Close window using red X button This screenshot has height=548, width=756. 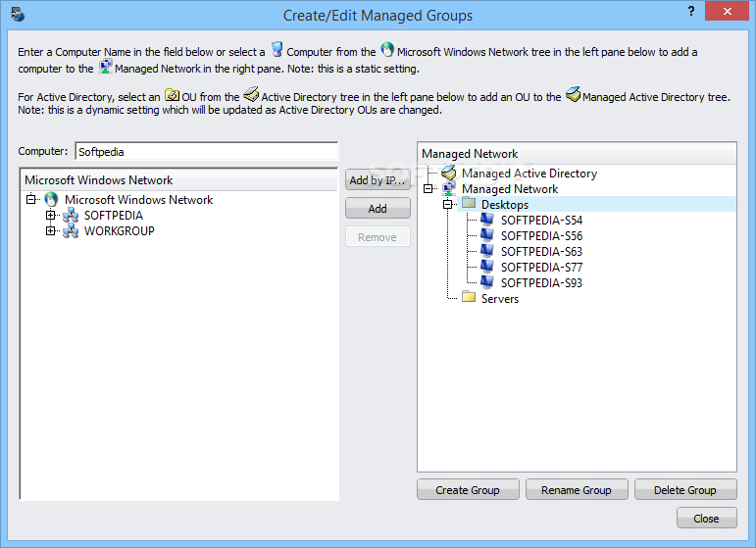click(x=727, y=11)
